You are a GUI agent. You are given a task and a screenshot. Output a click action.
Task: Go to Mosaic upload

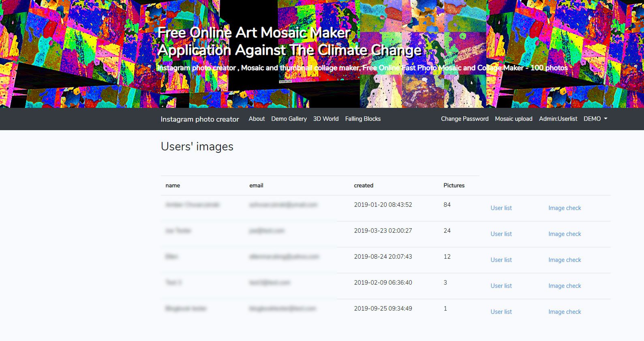coord(513,119)
